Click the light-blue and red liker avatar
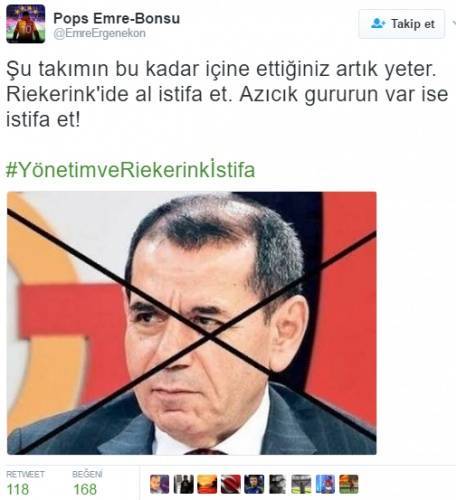 325,484
